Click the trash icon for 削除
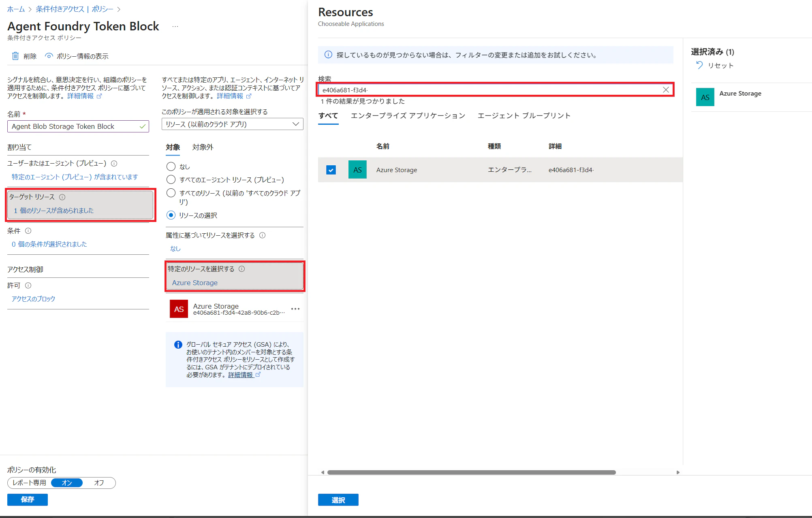The width and height of the screenshot is (812, 518). [x=15, y=56]
